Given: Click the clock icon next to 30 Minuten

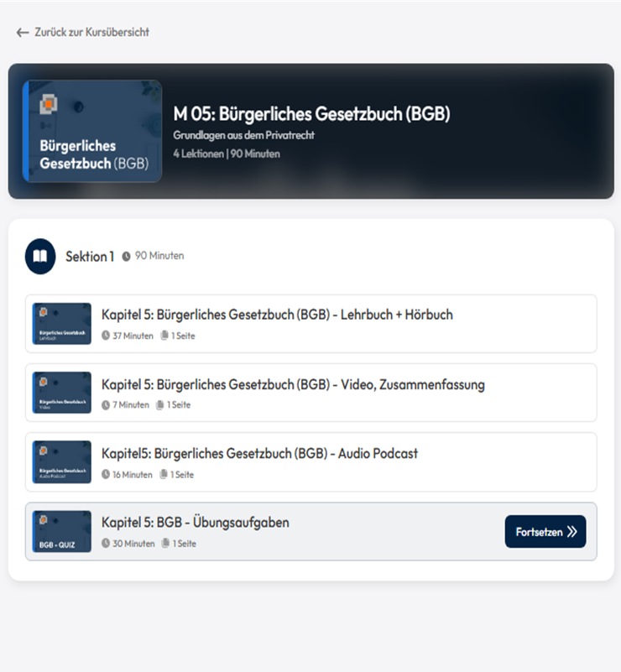Looking at the screenshot, I should click(x=106, y=544).
